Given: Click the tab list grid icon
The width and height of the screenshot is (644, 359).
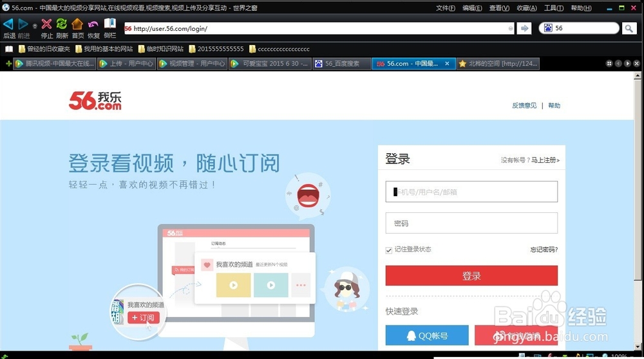Looking at the screenshot, I should [609, 64].
